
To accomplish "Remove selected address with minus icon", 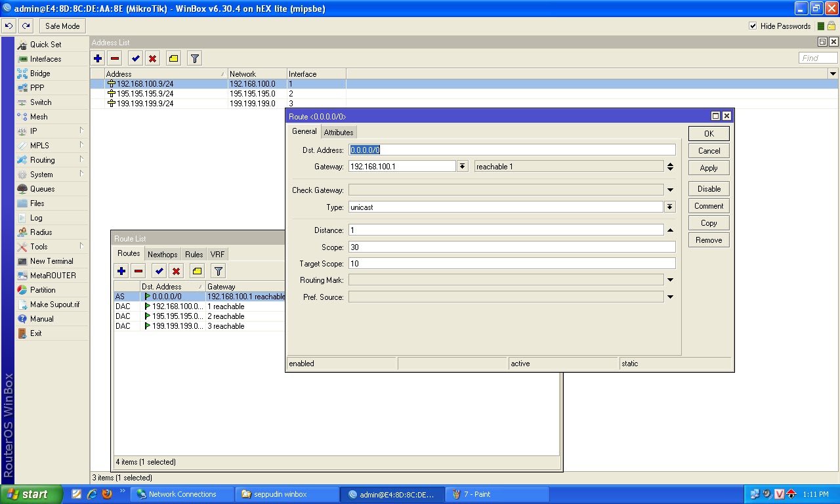I will (x=115, y=58).
